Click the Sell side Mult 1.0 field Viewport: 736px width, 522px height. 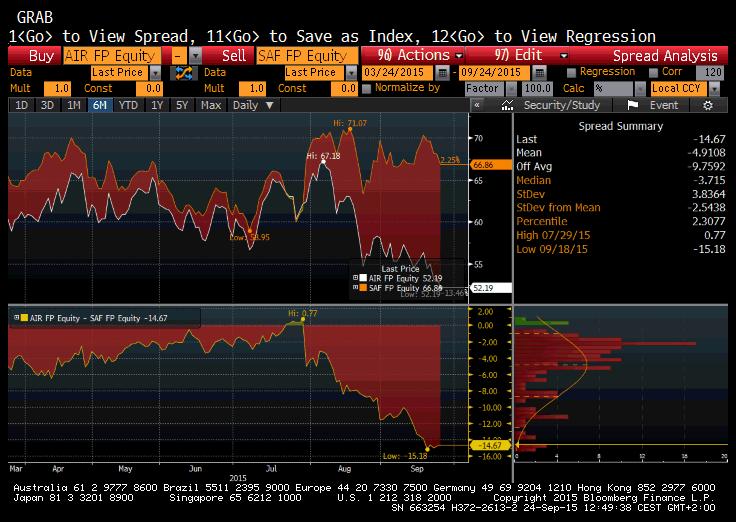pos(252,88)
